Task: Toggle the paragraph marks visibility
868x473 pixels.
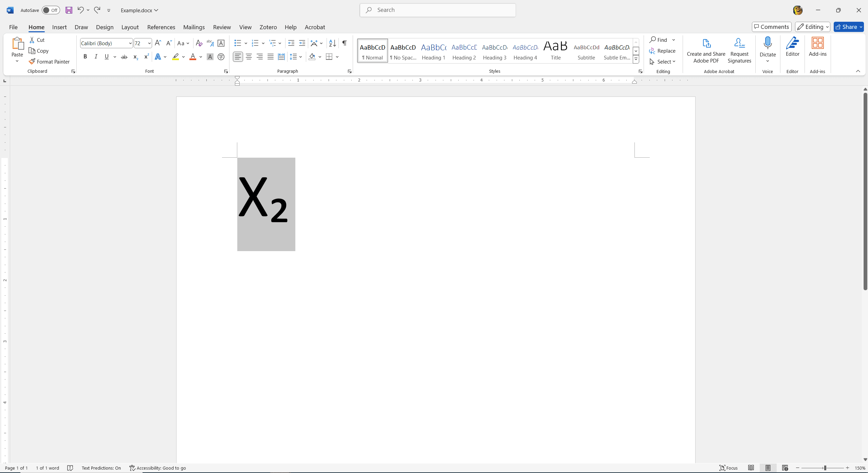Action: click(x=345, y=42)
